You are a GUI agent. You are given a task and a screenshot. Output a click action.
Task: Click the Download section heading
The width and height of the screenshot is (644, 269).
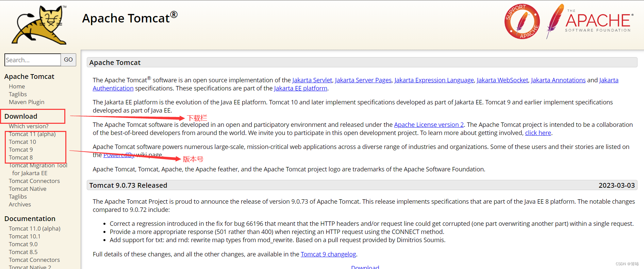[x=21, y=116]
